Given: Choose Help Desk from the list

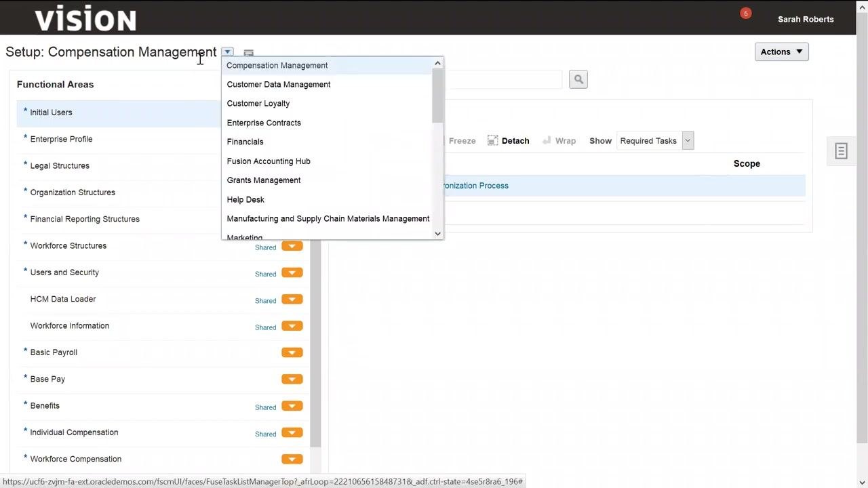Looking at the screenshot, I should click(x=327, y=199).
